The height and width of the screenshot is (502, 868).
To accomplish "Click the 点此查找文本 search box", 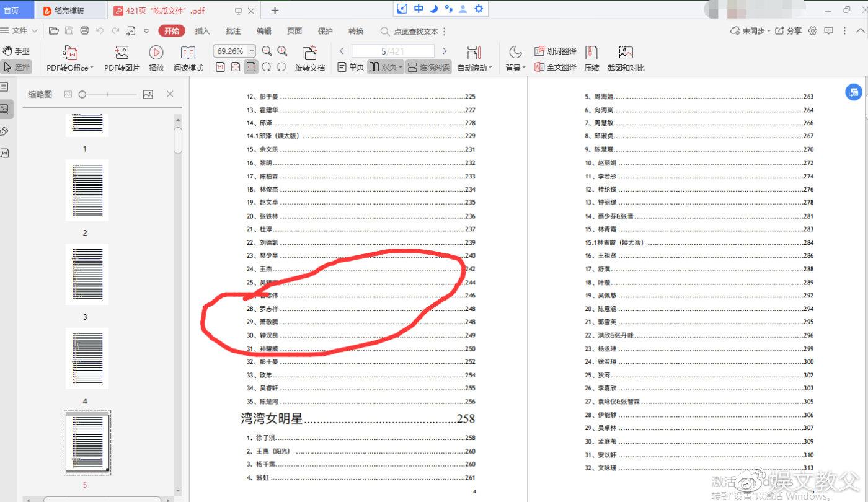I will click(x=410, y=31).
